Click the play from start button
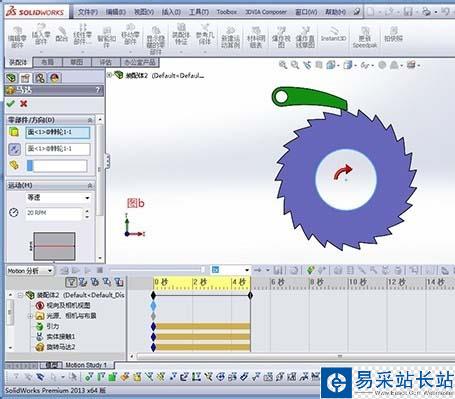 76,270
